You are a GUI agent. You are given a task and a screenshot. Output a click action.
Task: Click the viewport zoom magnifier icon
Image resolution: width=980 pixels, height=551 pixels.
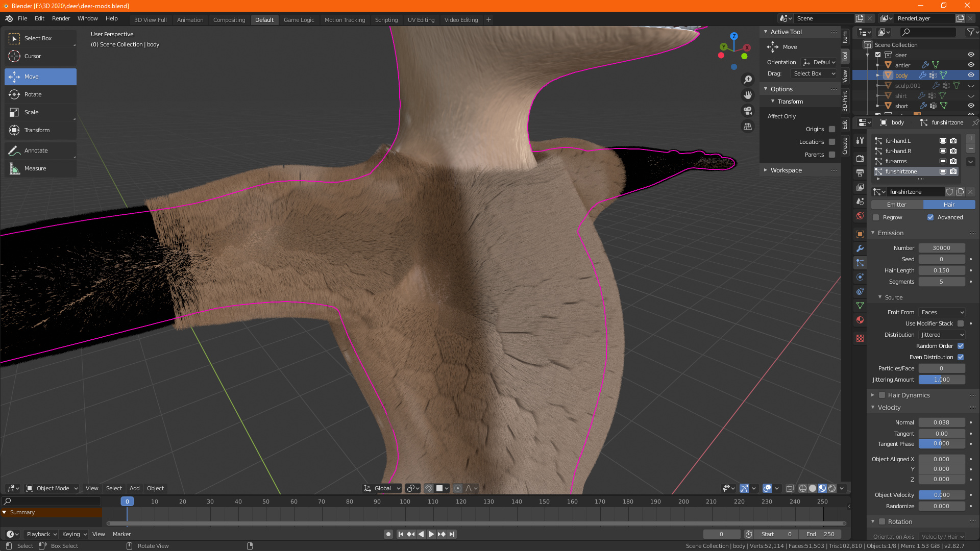[748, 80]
